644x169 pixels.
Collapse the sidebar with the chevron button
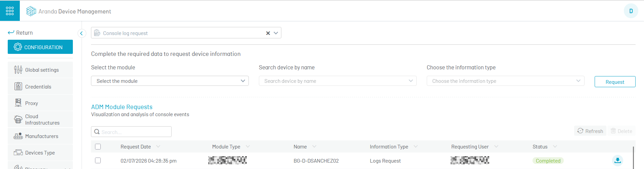(x=82, y=33)
